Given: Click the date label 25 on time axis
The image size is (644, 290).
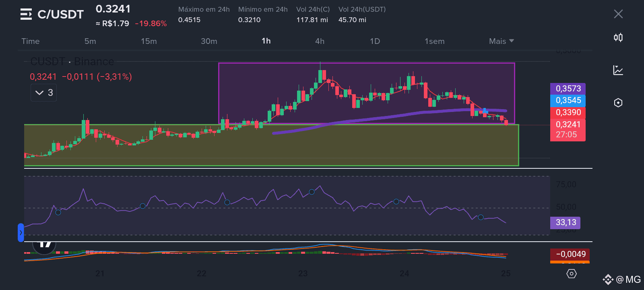Looking at the screenshot, I should tap(506, 273).
